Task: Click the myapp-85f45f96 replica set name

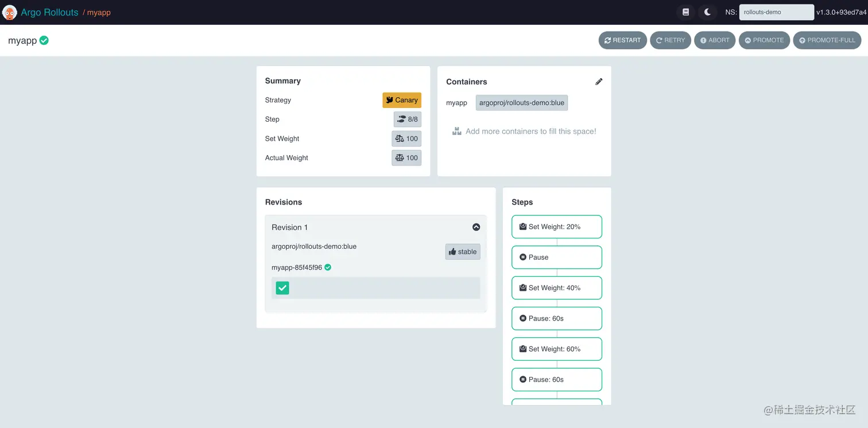Action: 297,268
